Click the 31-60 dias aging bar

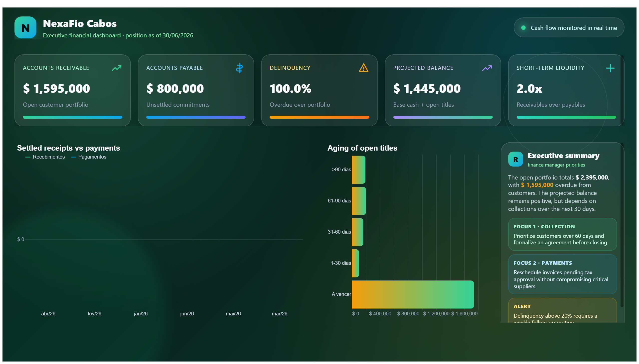click(x=357, y=232)
